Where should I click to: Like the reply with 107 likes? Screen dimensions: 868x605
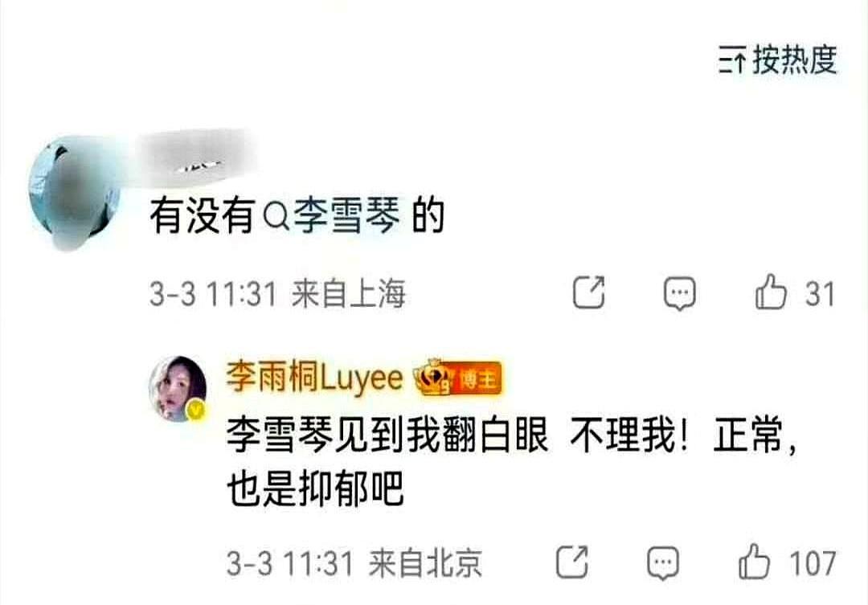point(754,562)
